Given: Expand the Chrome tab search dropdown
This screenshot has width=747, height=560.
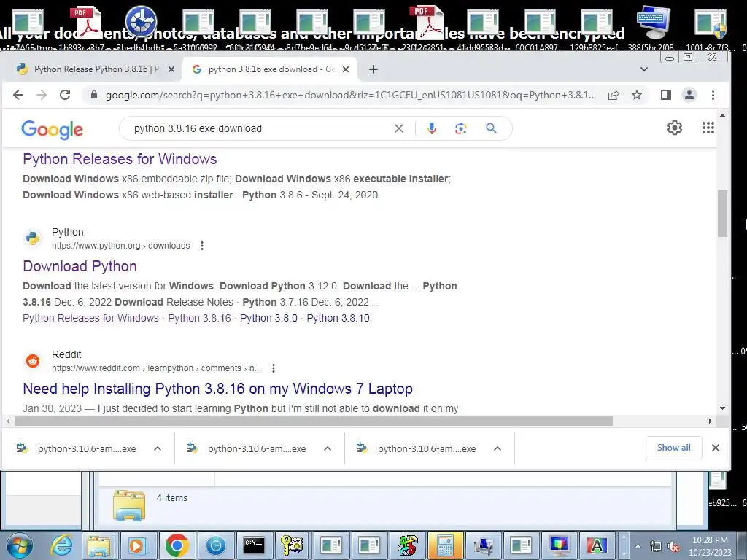Looking at the screenshot, I should point(643,69).
